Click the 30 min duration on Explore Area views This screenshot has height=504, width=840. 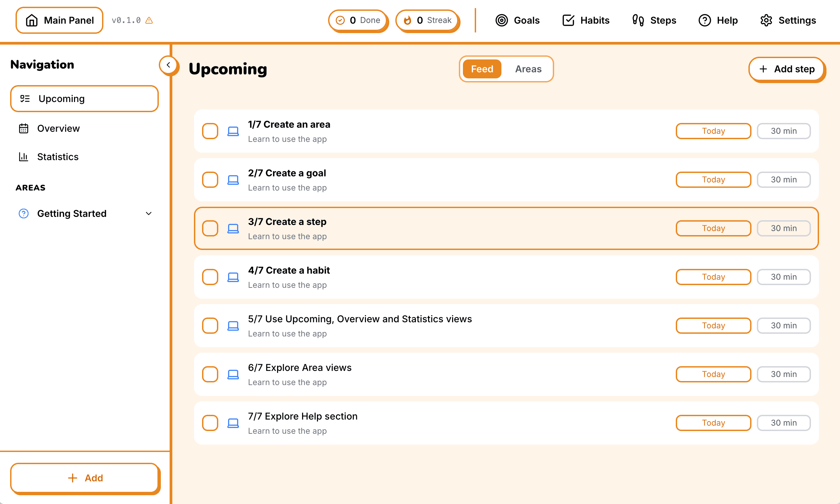pyautogui.click(x=783, y=374)
